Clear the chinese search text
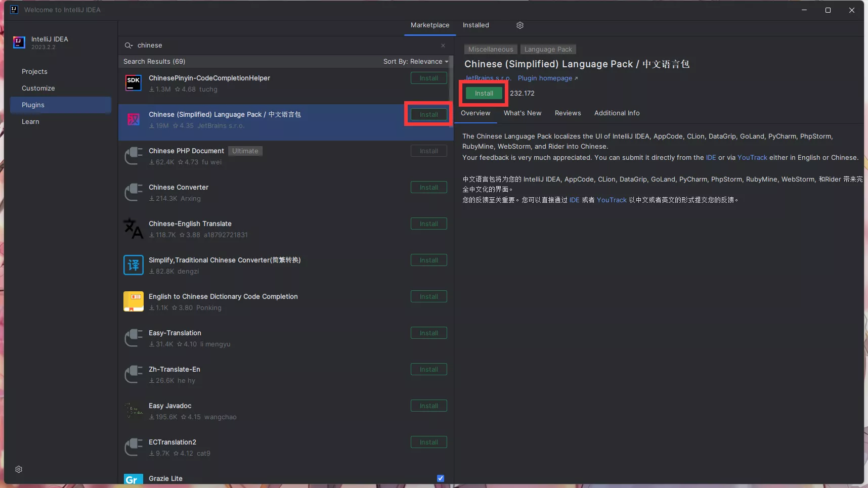The width and height of the screenshot is (868, 488). pos(443,46)
